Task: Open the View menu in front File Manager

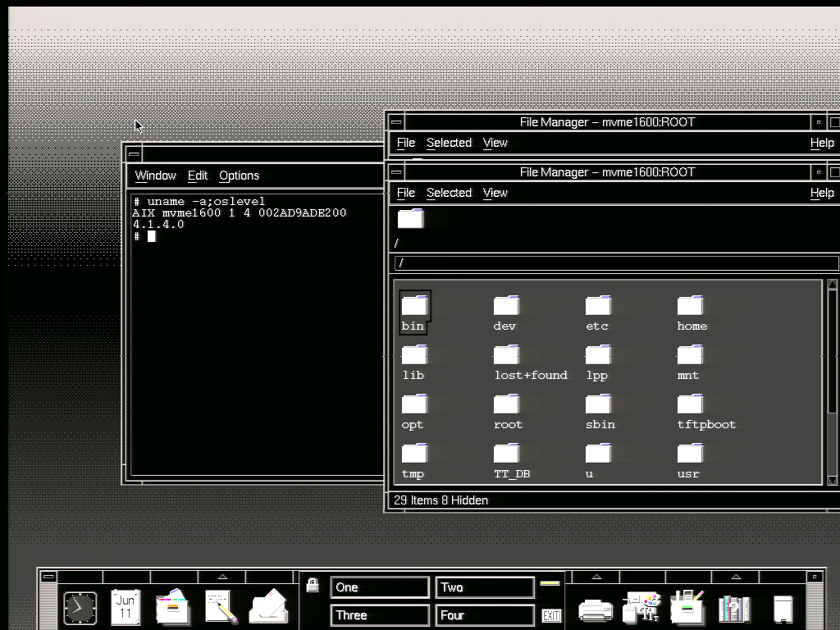Action: 495,193
